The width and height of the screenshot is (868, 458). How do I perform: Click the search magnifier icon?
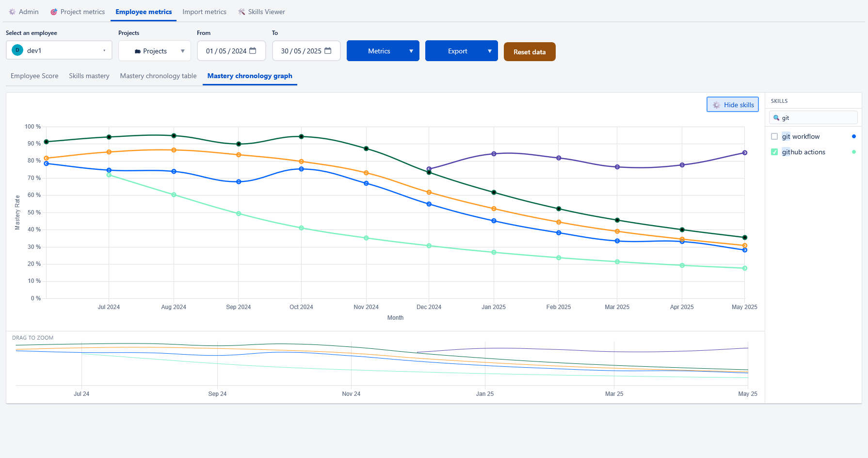(x=776, y=118)
